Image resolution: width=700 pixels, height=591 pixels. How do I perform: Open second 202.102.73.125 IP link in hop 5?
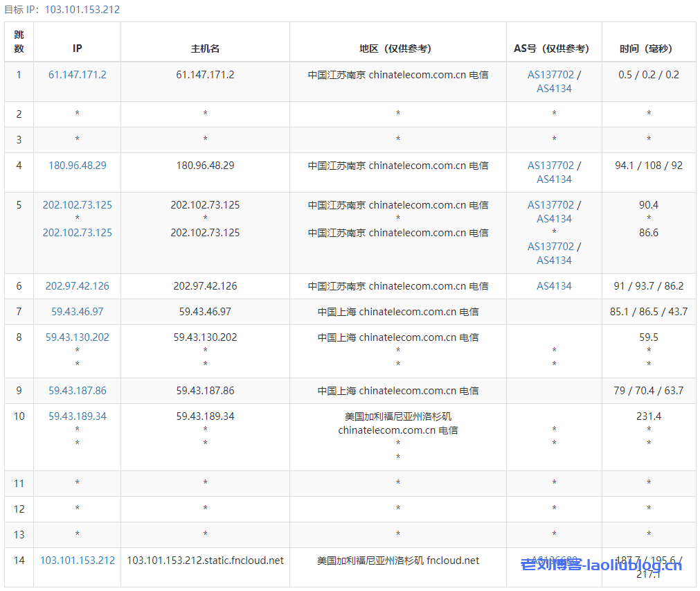pyautogui.click(x=77, y=233)
